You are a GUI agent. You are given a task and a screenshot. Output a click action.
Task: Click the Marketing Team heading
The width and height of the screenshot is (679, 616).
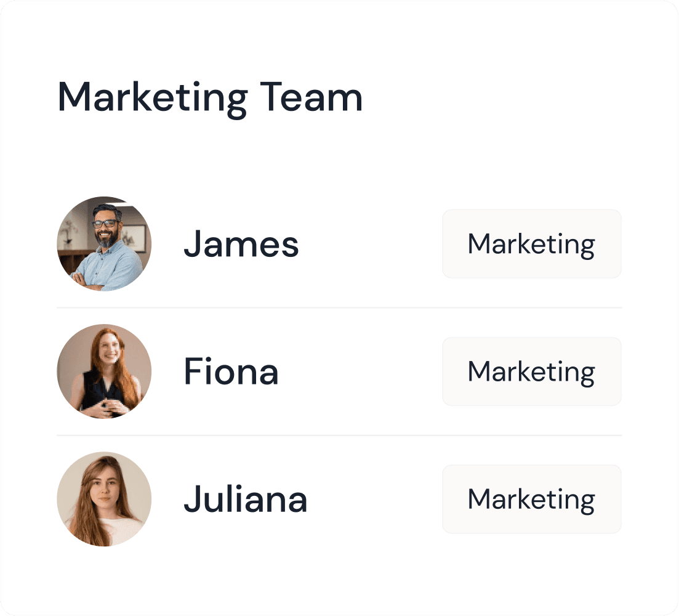(x=210, y=99)
